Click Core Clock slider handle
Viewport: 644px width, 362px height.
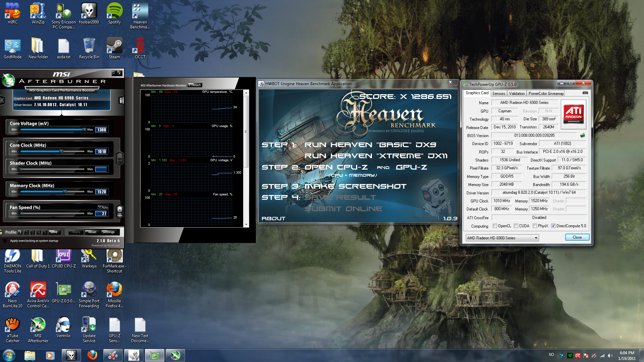tap(61, 152)
